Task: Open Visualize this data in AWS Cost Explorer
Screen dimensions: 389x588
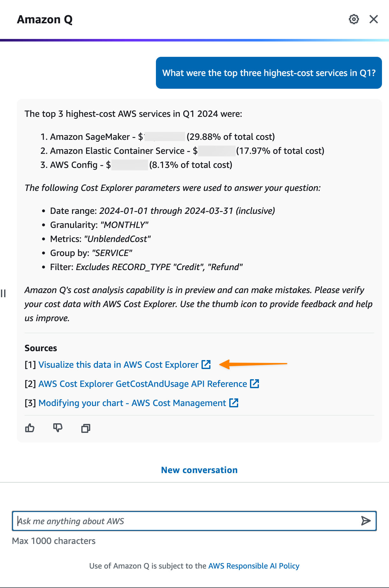Action: click(x=118, y=365)
